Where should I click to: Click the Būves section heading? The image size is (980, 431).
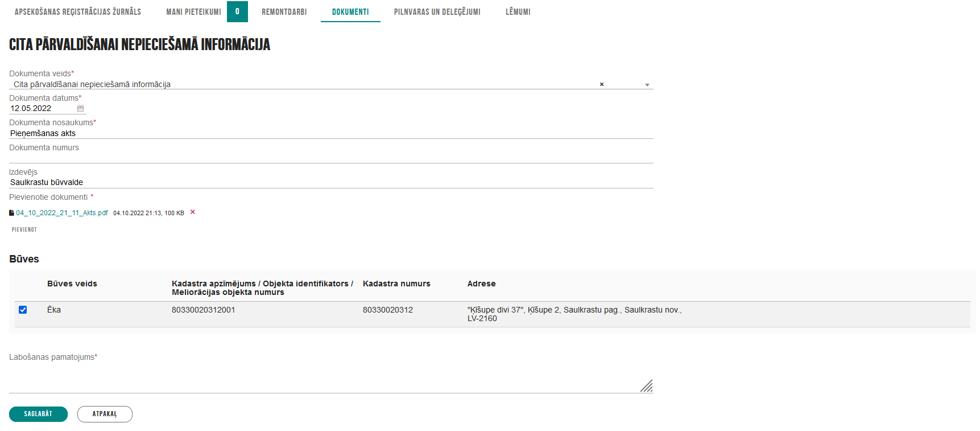click(24, 259)
